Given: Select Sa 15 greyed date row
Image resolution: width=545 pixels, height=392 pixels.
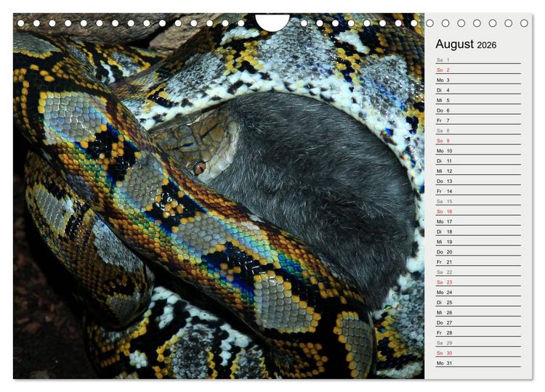Looking at the screenshot, I should (478, 201).
